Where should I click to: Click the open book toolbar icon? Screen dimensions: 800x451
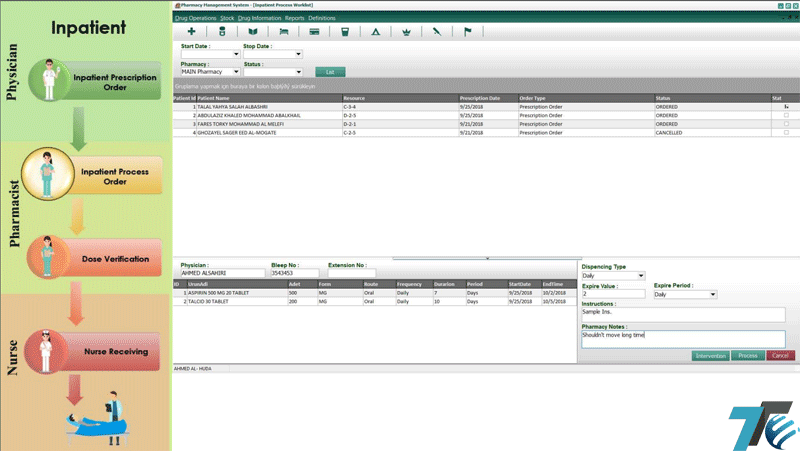click(252, 32)
